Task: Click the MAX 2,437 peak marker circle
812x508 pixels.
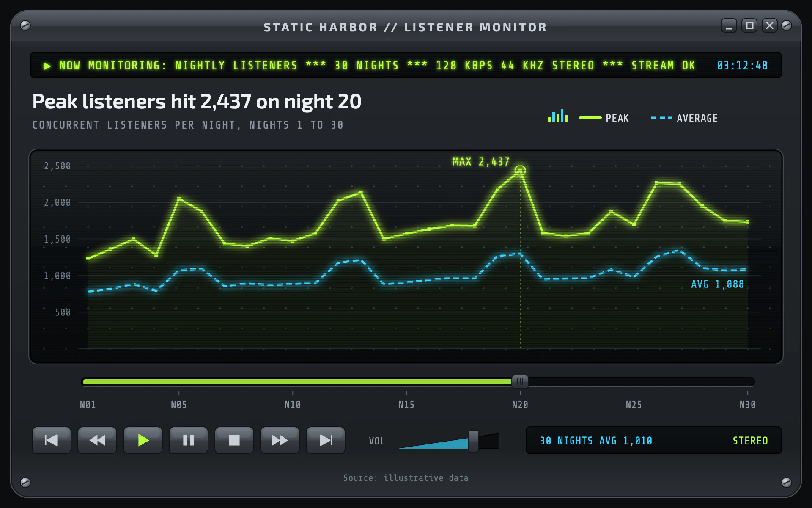Action: [520, 171]
